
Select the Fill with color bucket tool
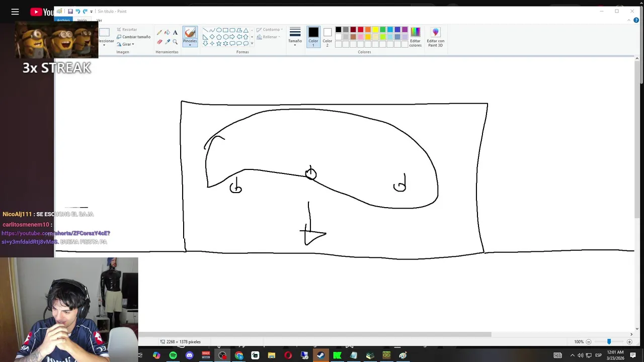[167, 33]
